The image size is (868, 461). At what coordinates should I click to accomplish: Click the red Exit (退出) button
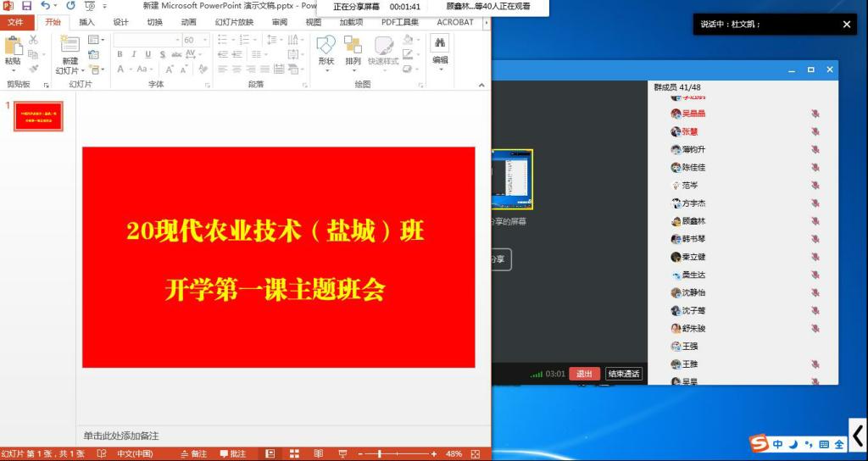[584, 374]
